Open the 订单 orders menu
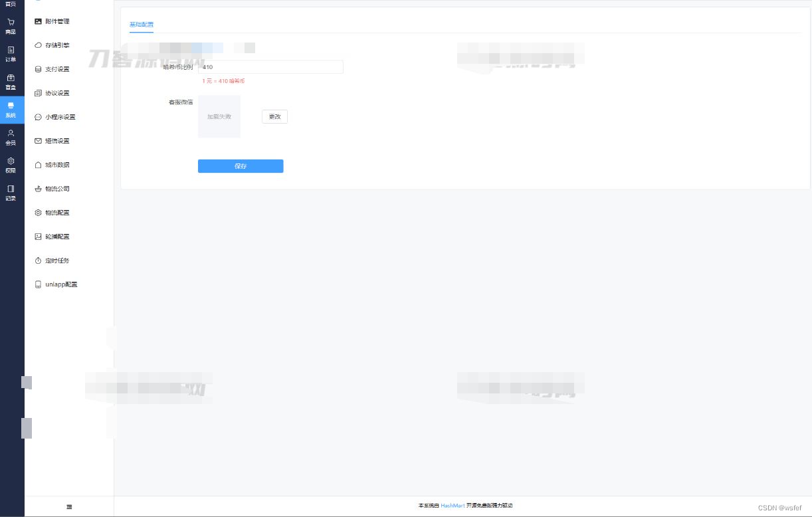Screen dimensions: 812x517 point(11,54)
